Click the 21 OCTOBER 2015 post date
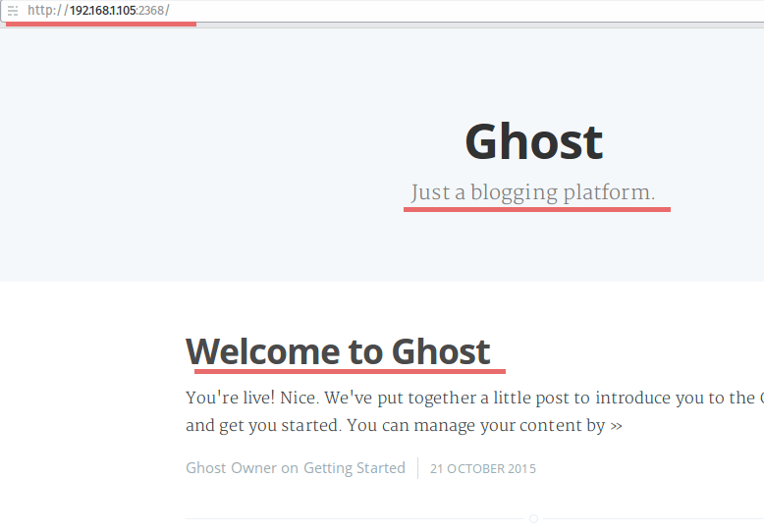Image resolution: width=764 pixels, height=532 pixels. tap(483, 469)
